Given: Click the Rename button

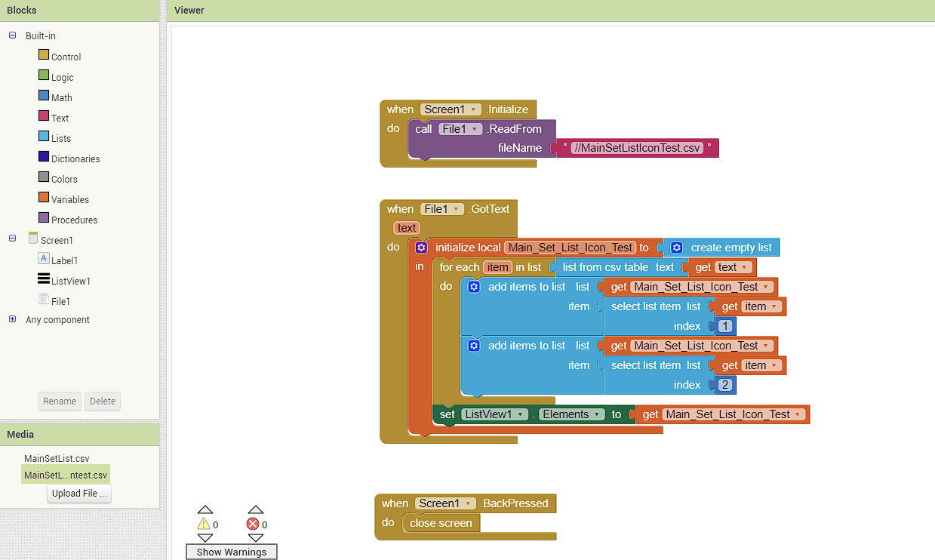Looking at the screenshot, I should click(60, 402).
